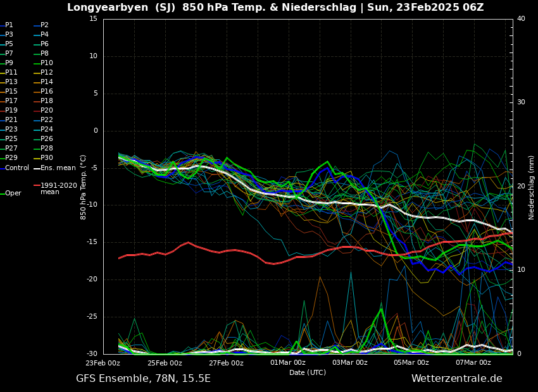Click the P16 legend entry
This screenshot has width=538, height=392.
46,92
